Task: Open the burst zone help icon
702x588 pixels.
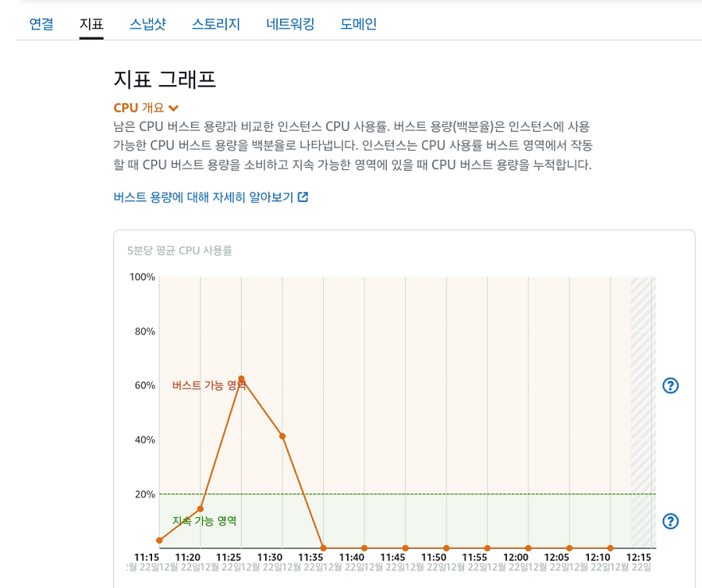Action: click(x=670, y=385)
